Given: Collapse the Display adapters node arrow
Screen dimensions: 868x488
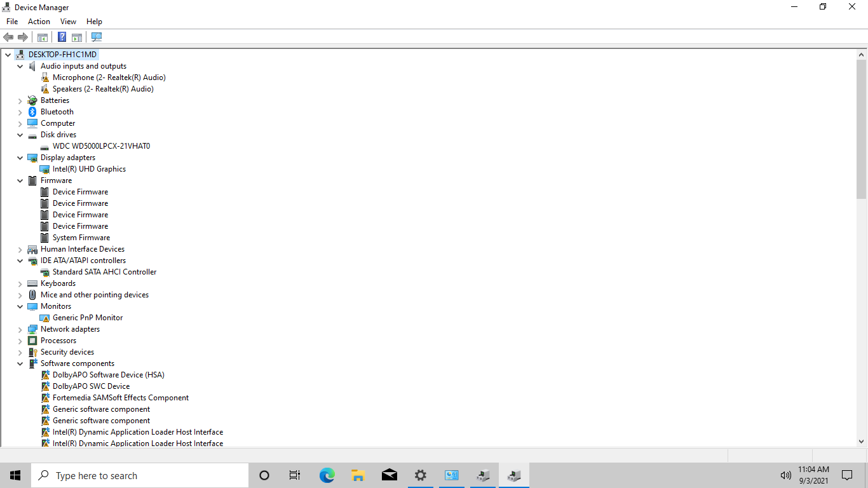Looking at the screenshot, I should click(20, 158).
